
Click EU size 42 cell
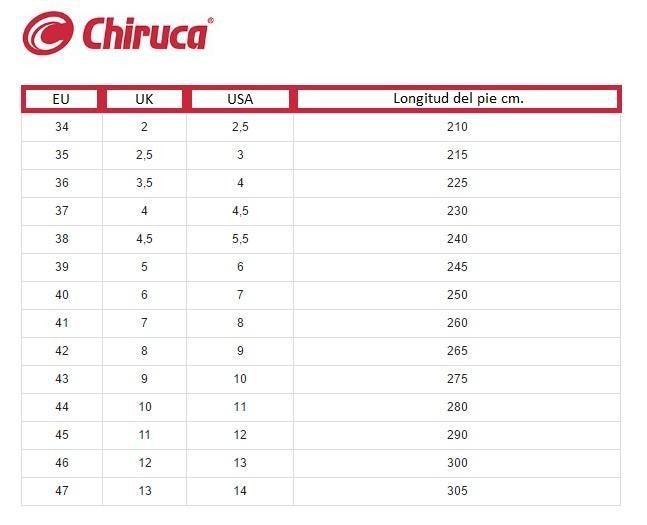point(62,351)
